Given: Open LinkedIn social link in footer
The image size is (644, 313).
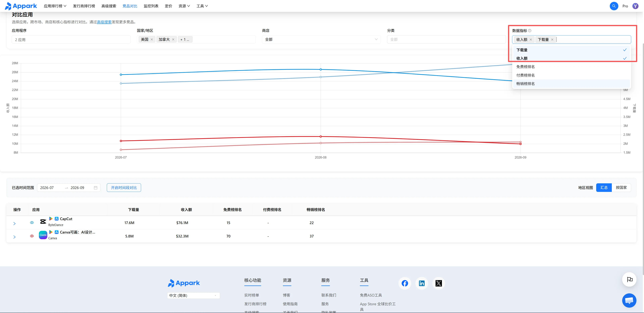Looking at the screenshot, I should click(x=422, y=283).
